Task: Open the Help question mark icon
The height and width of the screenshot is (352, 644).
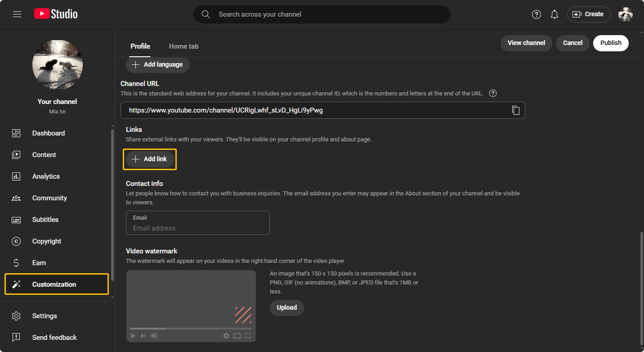Action: (x=536, y=14)
